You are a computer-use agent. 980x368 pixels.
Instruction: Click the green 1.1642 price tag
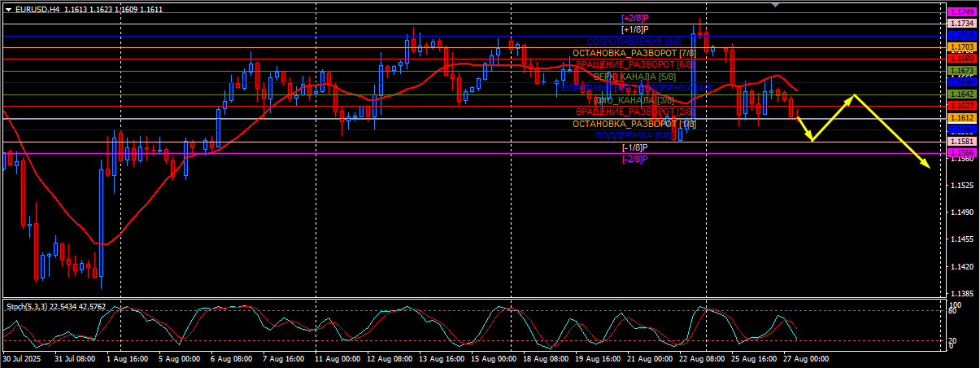click(x=962, y=94)
